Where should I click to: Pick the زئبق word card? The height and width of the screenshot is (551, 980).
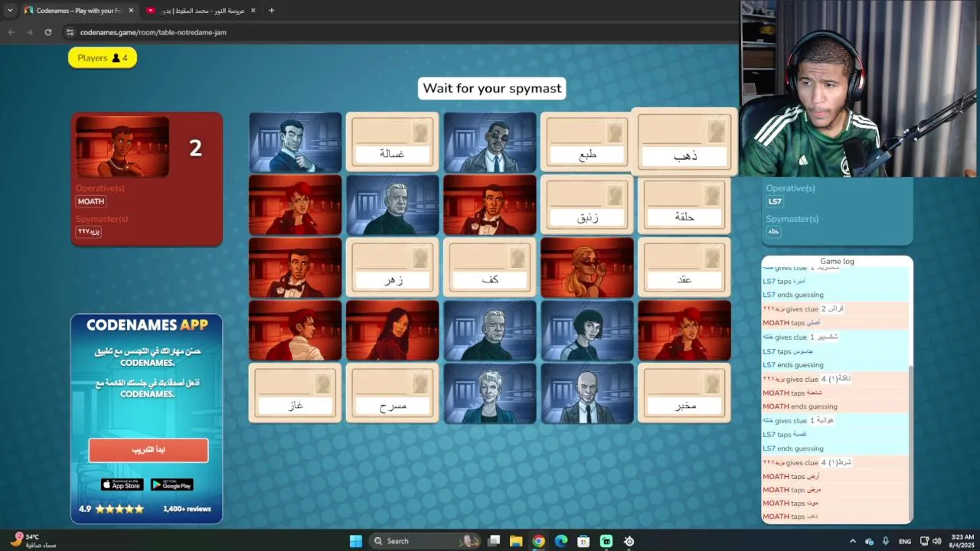(x=587, y=205)
